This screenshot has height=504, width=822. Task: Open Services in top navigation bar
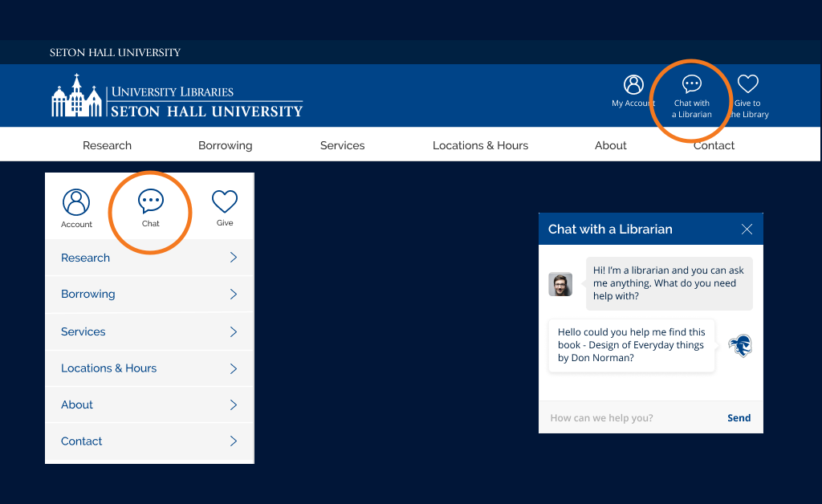click(342, 145)
